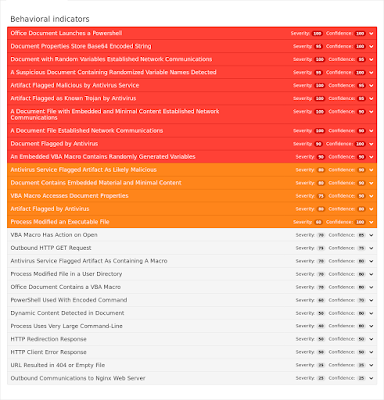Open arrow for Process Modified an Executable File
384x400 pixels.
tap(371, 222)
